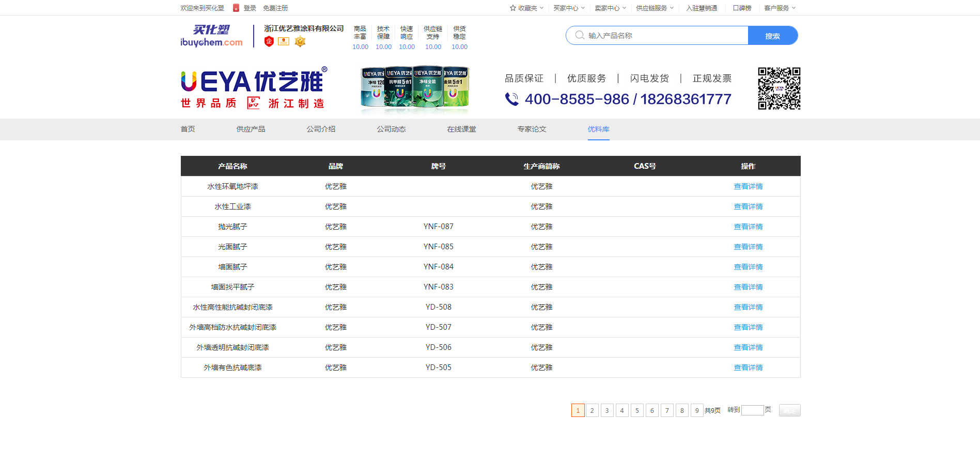Click the grey page jump confirm button

pyautogui.click(x=790, y=410)
